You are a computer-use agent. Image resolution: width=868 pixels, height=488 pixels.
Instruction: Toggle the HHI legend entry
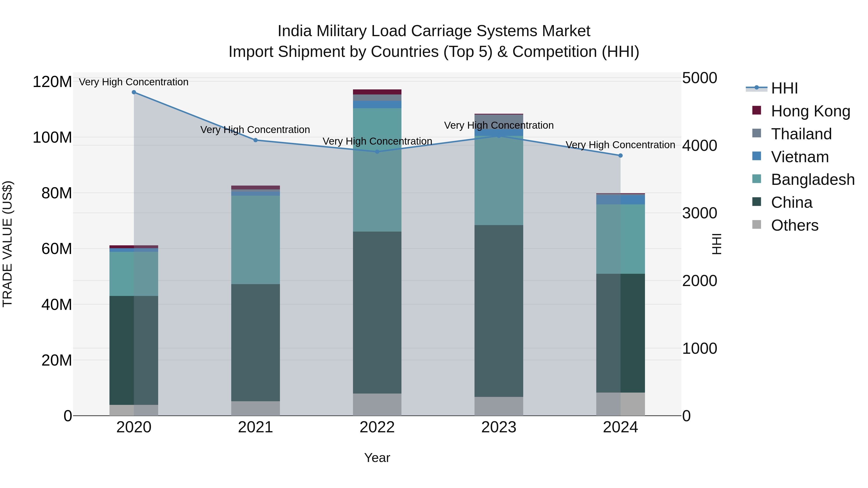coord(772,88)
